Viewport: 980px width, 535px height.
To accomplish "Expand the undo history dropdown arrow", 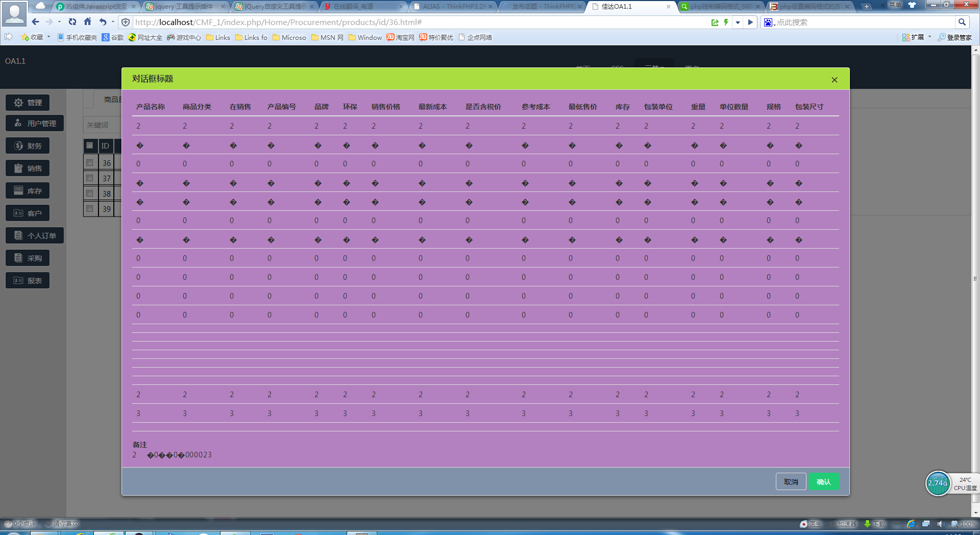I will [x=113, y=22].
